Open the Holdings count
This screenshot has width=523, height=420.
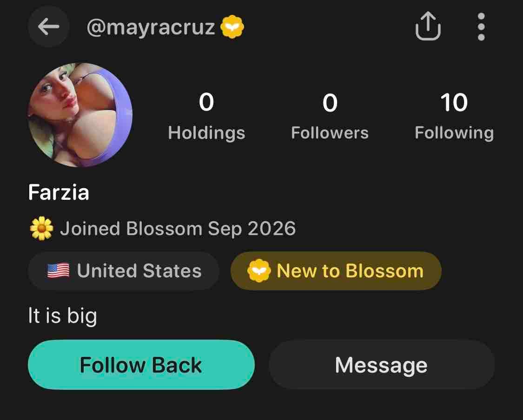(206, 116)
